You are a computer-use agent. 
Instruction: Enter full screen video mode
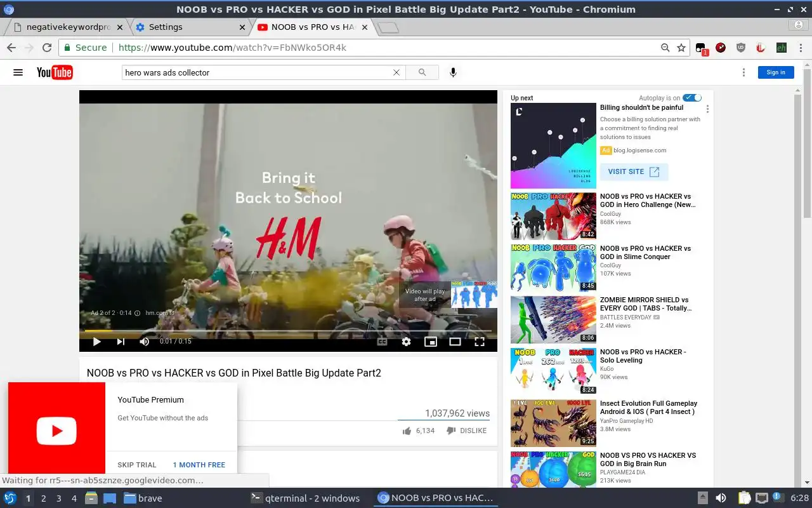(x=480, y=342)
